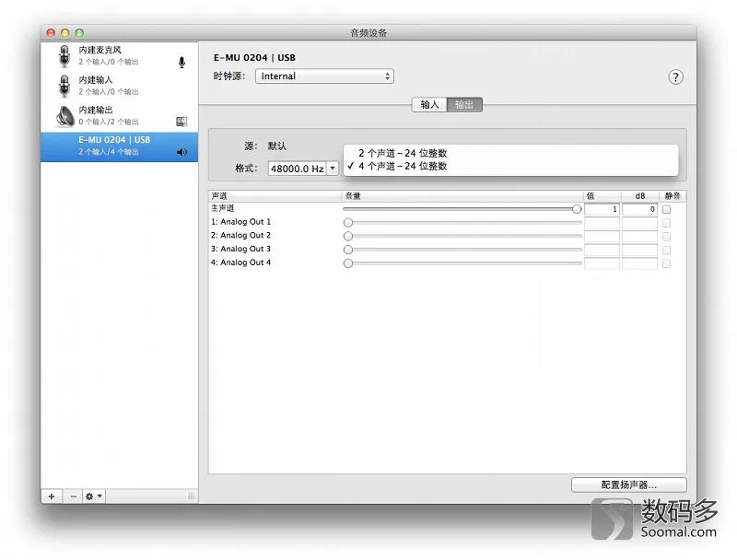Screen dimensions: 737x560
Task: Mute the master channel checkbox
Action: (666, 209)
